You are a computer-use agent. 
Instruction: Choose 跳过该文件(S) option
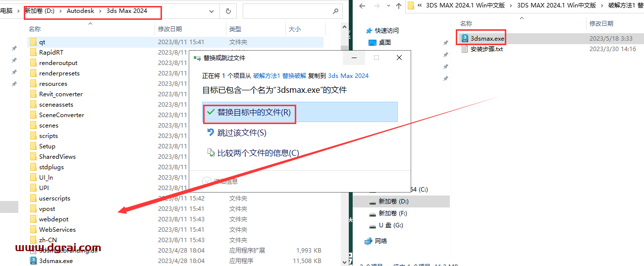242,133
